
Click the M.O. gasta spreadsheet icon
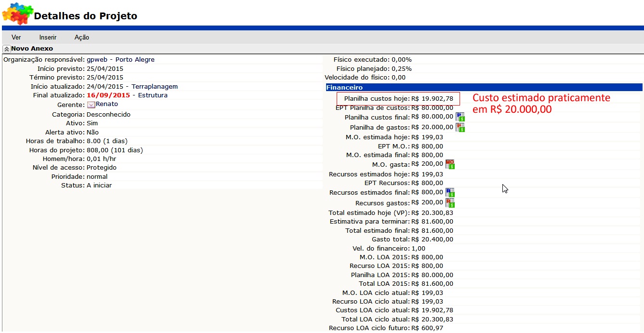click(x=450, y=164)
